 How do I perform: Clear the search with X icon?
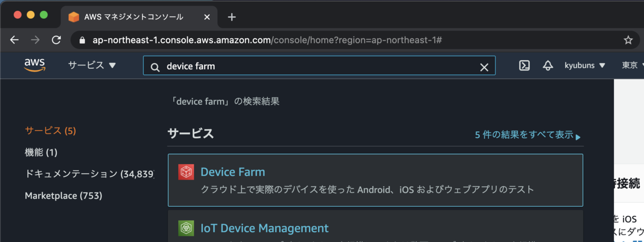[484, 67]
